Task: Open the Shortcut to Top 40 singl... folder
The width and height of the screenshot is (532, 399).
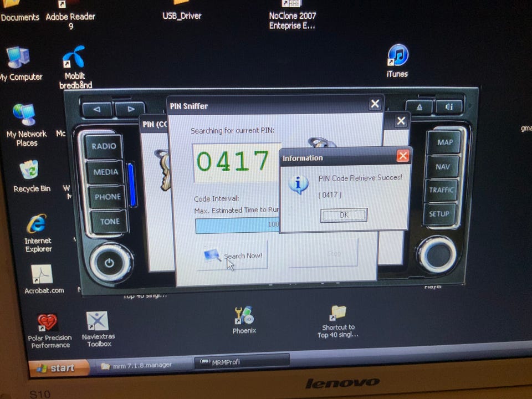Action: (x=338, y=321)
